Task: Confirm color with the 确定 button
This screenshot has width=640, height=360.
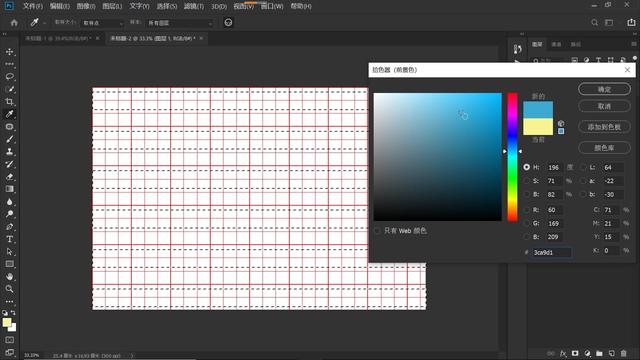Action: 604,89
